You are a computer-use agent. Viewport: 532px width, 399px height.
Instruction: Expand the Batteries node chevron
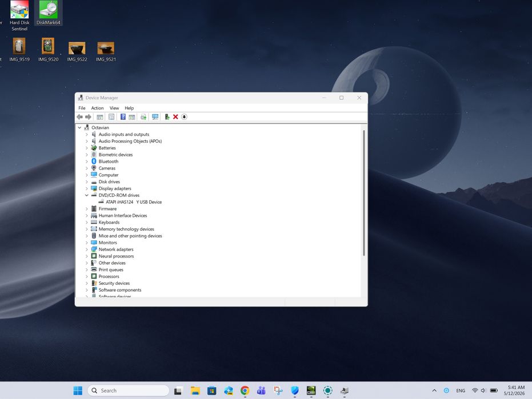coord(86,148)
